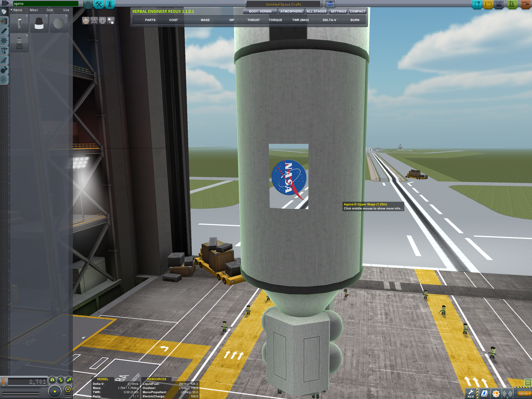Pick the dark cone engine part

[x=19, y=43]
